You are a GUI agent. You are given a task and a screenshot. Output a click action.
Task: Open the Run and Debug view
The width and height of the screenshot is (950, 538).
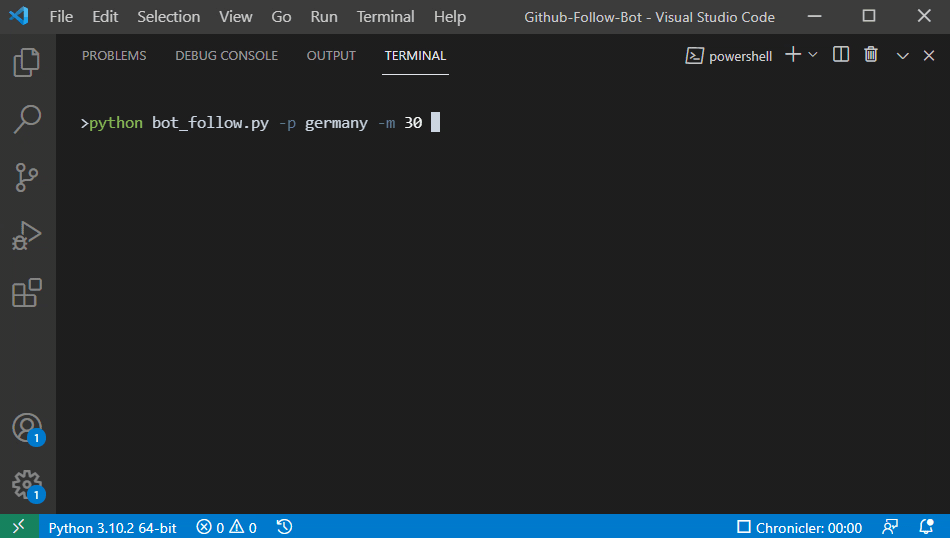(27, 235)
